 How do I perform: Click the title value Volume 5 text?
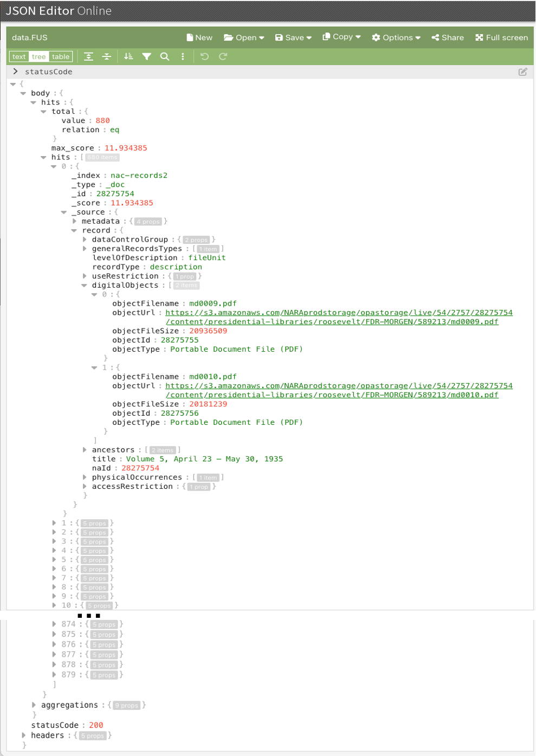point(204,459)
